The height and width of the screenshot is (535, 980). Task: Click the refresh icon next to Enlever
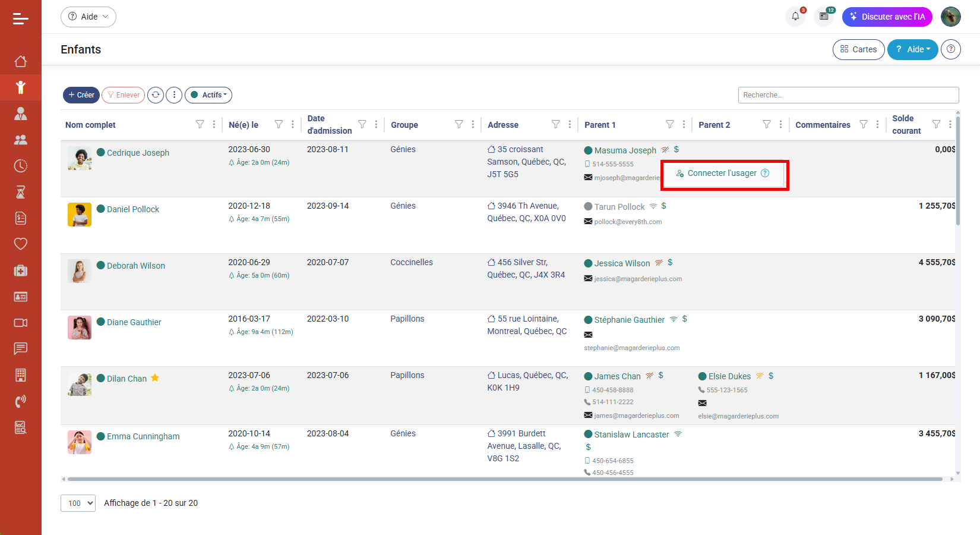[x=156, y=95]
